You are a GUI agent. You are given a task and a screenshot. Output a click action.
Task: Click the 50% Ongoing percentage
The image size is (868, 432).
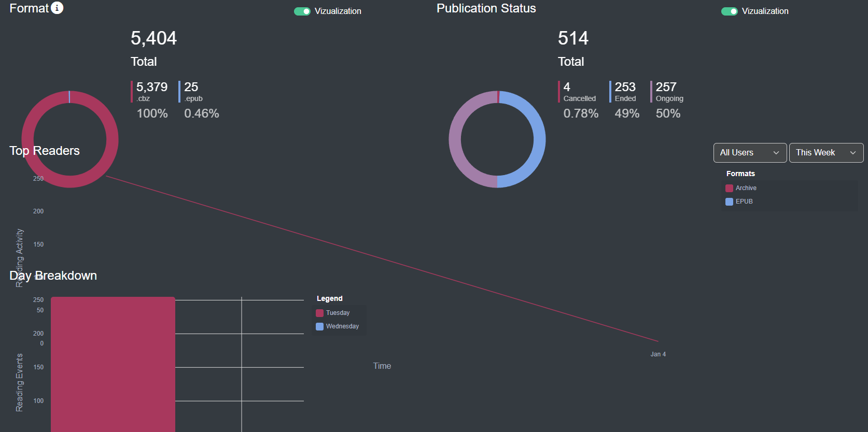[x=668, y=113]
